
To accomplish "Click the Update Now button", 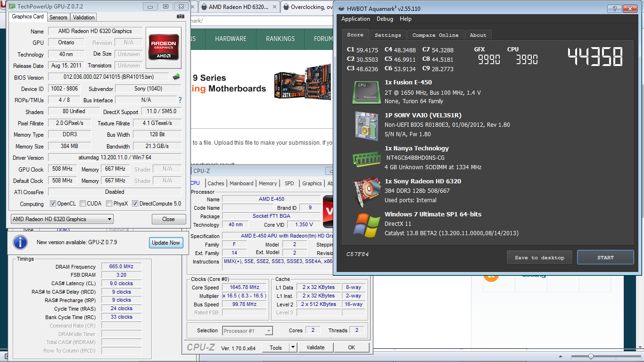I will 165,243.
